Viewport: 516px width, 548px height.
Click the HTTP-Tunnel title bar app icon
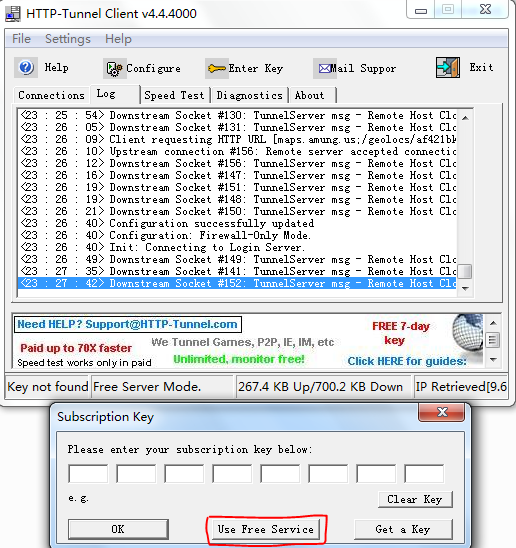[13, 14]
